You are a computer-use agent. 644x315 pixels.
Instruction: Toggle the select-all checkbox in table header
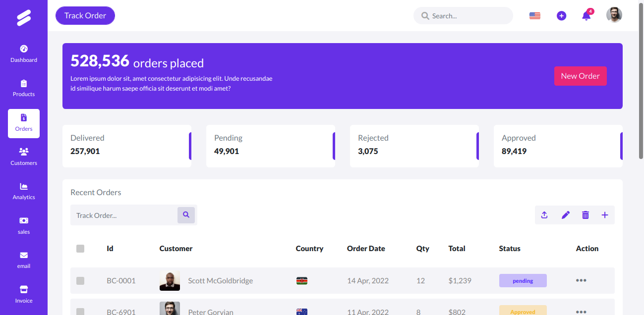point(80,249)
